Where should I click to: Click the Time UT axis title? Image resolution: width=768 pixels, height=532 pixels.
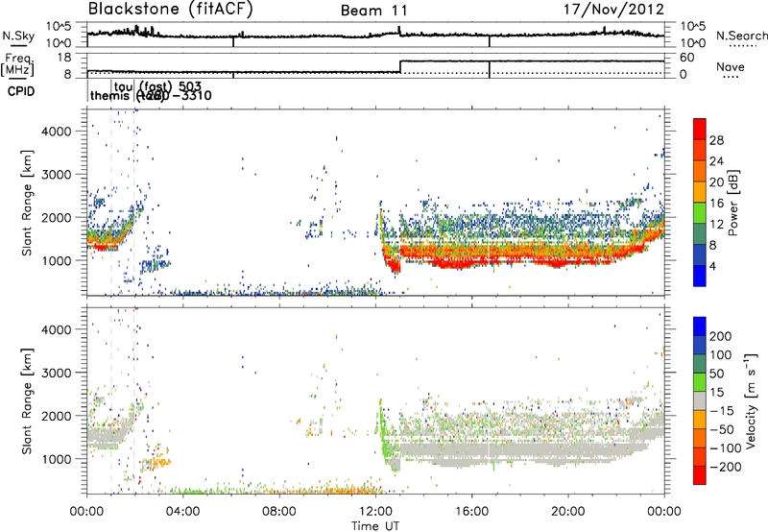[x=375, y=526]
